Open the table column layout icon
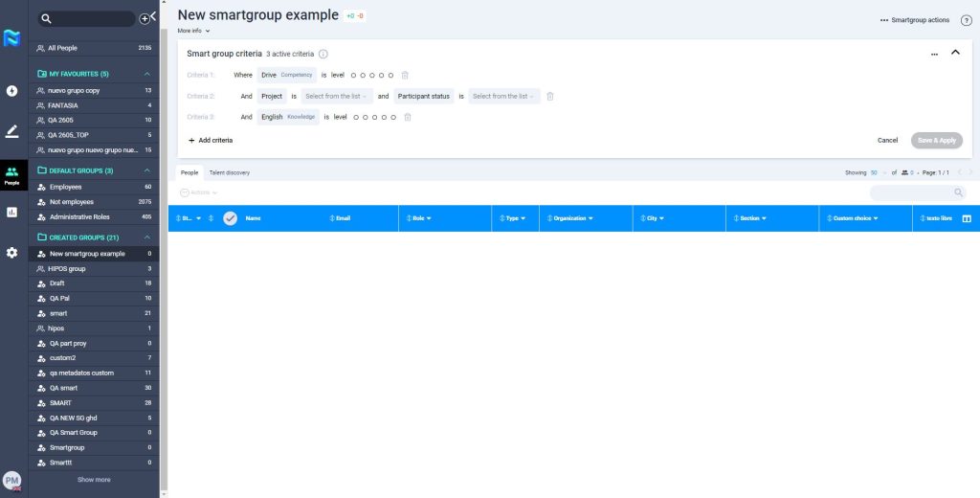This screenshot has width=980, height=498. [966, 218]
